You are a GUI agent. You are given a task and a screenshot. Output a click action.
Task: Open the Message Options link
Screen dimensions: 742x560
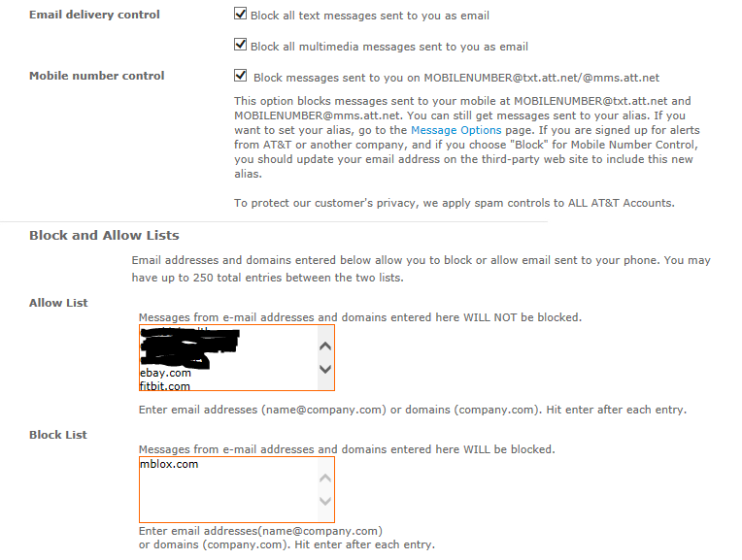[x=455, y=130]
